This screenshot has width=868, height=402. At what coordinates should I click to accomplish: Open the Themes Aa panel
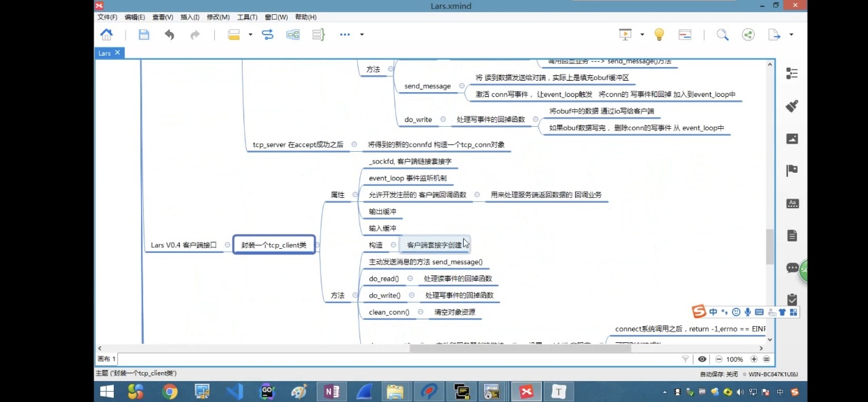point(792,203)
